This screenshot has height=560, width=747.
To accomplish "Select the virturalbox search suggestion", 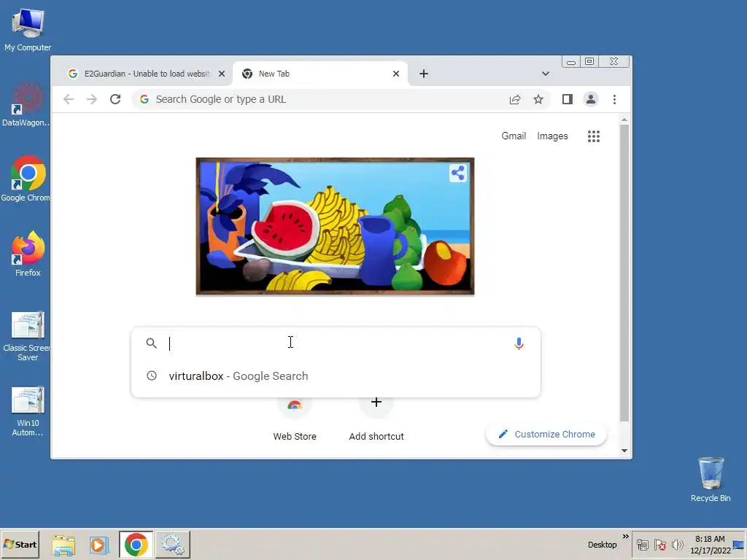I will (336, 376).
